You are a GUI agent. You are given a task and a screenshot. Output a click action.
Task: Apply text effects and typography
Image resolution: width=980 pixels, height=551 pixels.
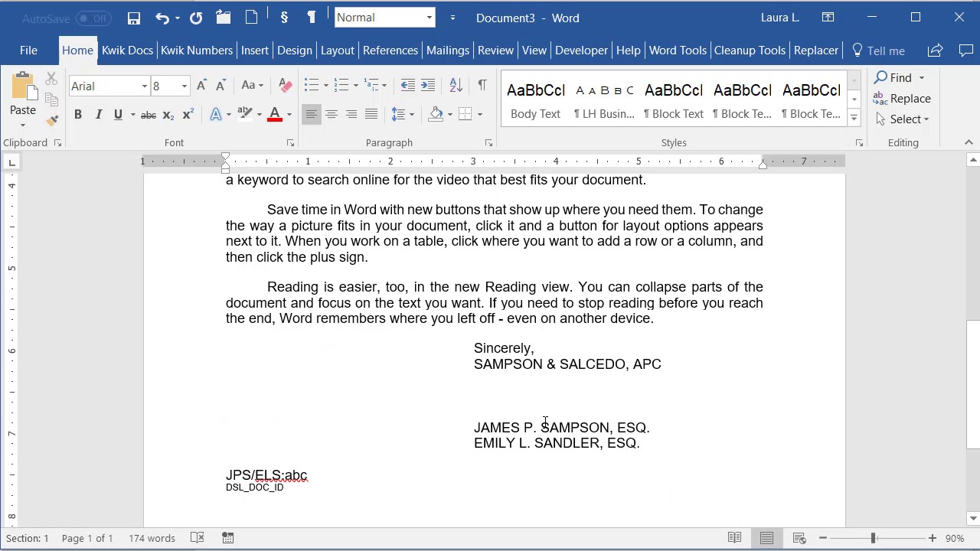coord(217,115)
